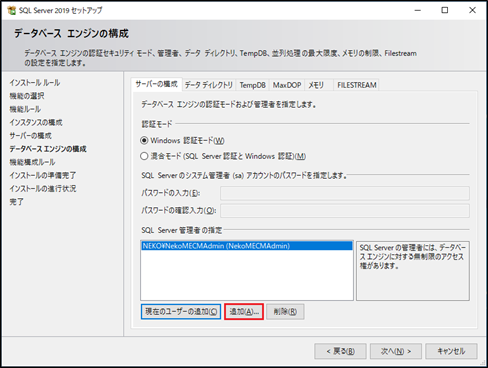Click the administrator access description text box
The width and height of the screenshot is (488, 368).
[x=413, y=271]
